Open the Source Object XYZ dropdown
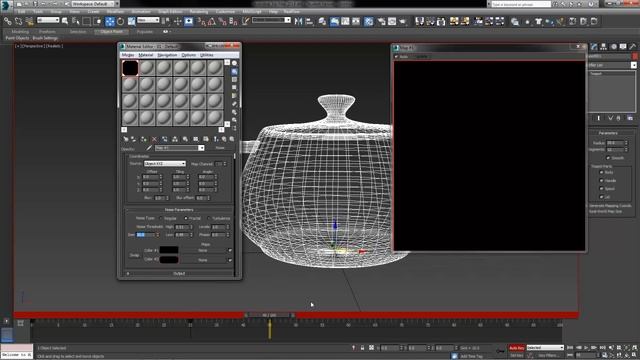 tap(164, 164)
